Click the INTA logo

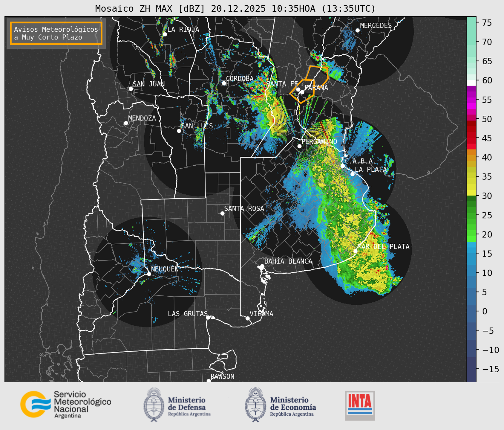pyautogui.click(x=360, y=405)
